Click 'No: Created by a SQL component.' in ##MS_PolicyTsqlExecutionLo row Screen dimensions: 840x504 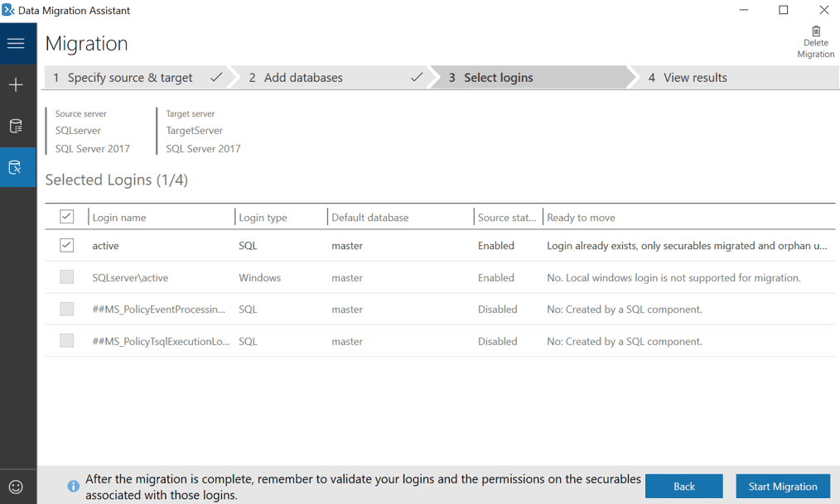pos(624,341)
